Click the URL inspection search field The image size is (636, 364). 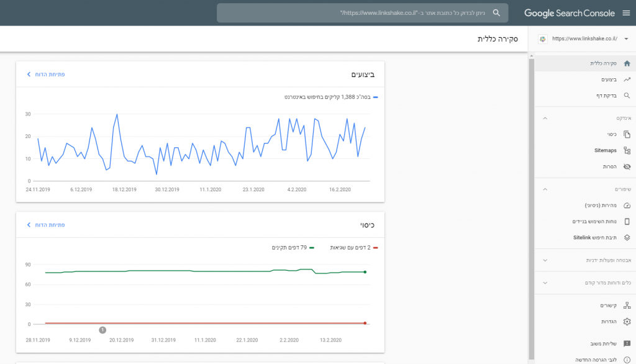point(362,13)
